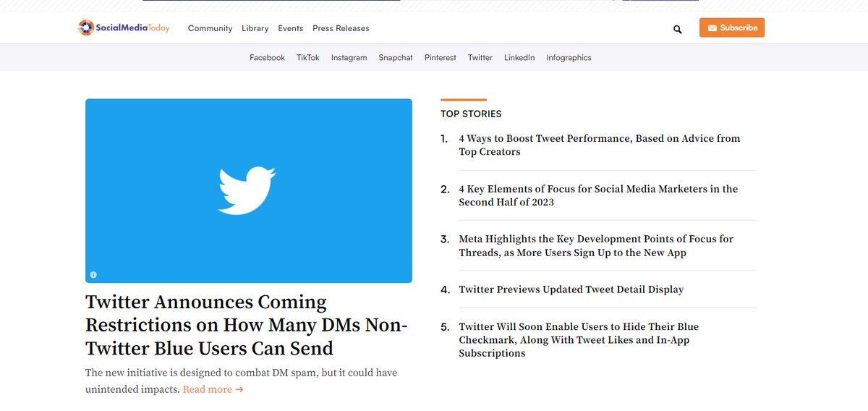This screenshot has height=411, width=868.
Task: Select the Facebook topic tab
Action: coord(267,57)
